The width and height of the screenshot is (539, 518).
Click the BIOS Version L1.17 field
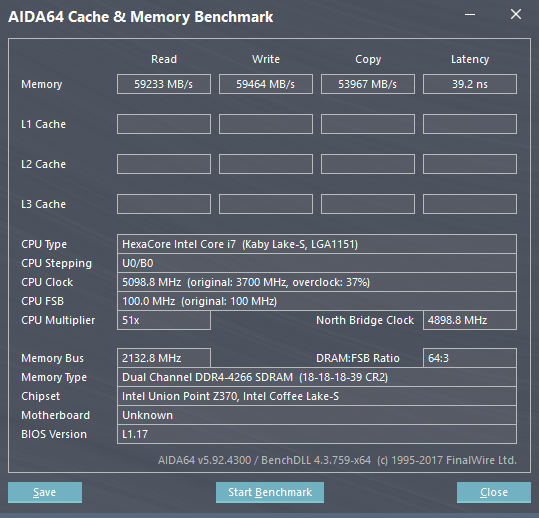point(317,434)
